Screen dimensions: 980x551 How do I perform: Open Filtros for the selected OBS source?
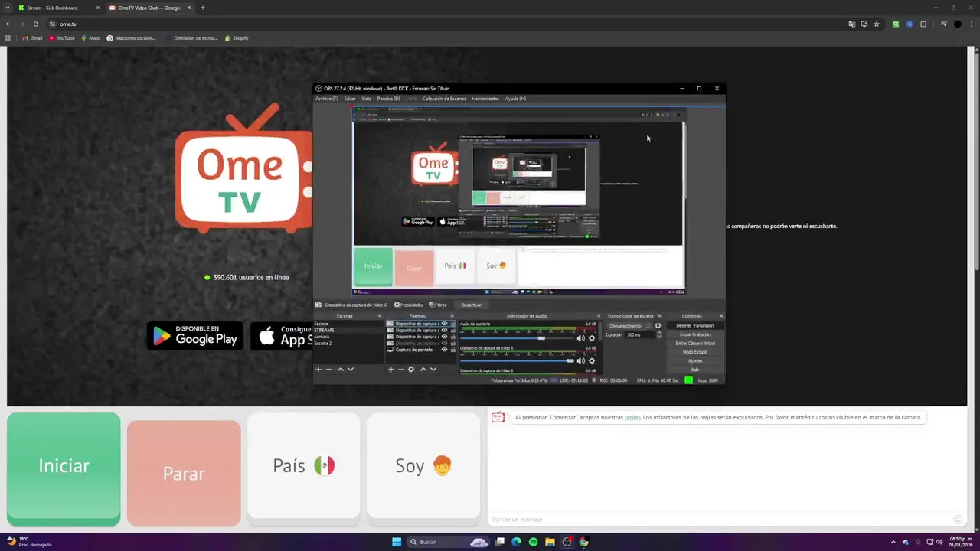click(x=438, y=305)
